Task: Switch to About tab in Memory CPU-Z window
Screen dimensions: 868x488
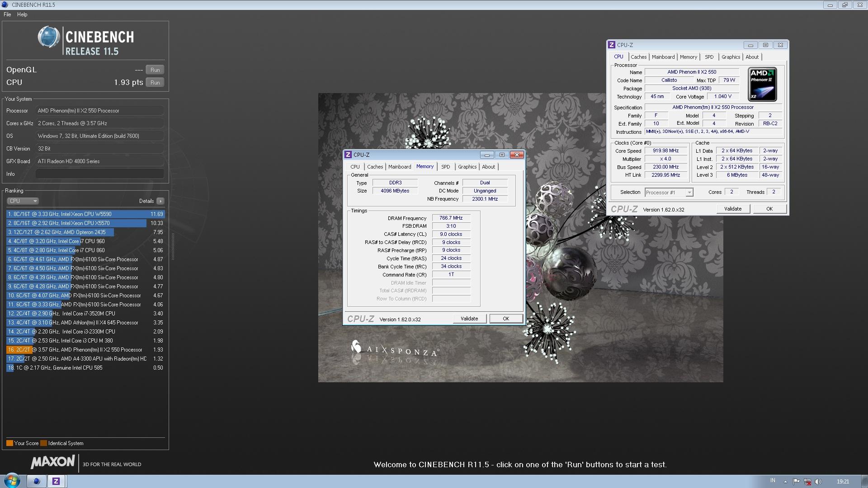Action: pyautogui.click(x=488, y=167)
